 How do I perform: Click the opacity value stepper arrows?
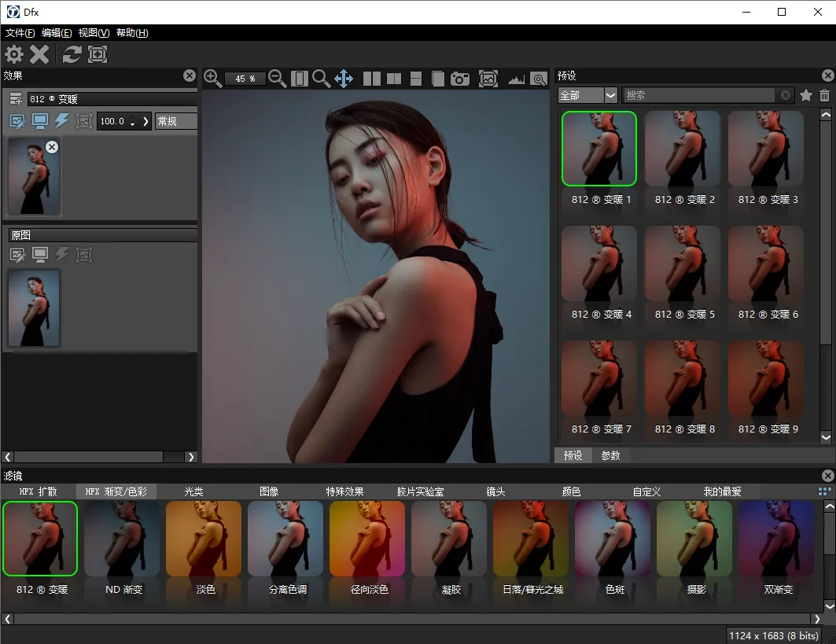tap(133, 122)
